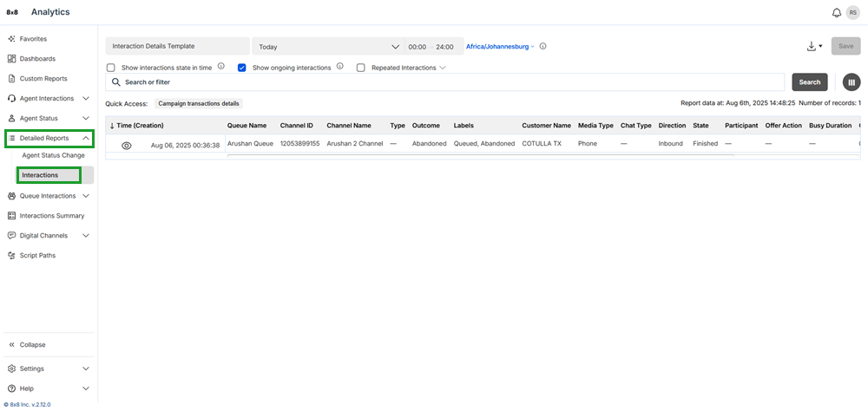Click the notifications bell icon

coord(836,12)
